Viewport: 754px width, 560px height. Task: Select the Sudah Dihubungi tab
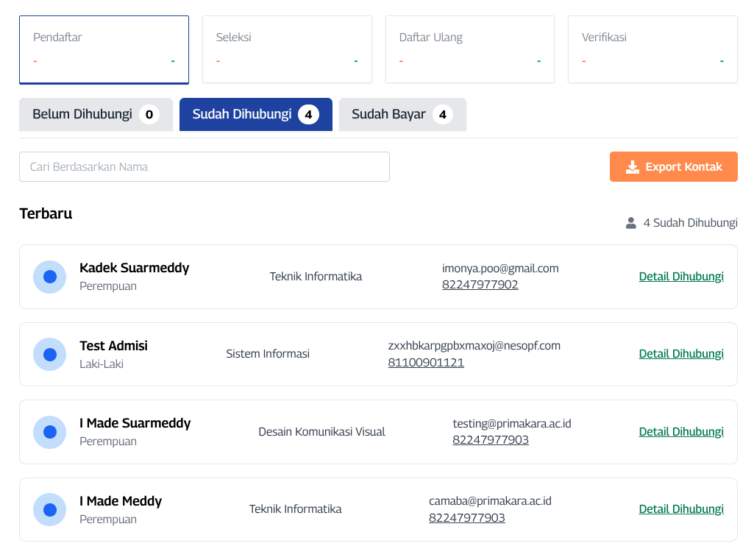255,115
